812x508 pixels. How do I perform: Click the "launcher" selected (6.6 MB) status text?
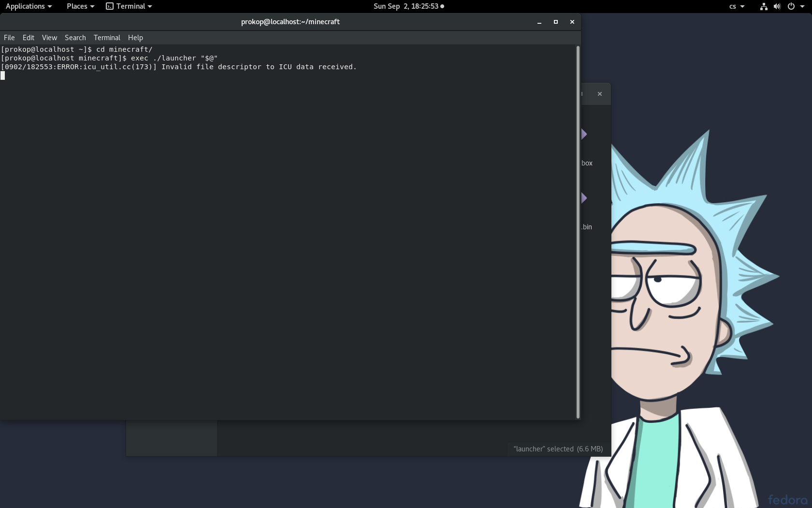[558, 449]
